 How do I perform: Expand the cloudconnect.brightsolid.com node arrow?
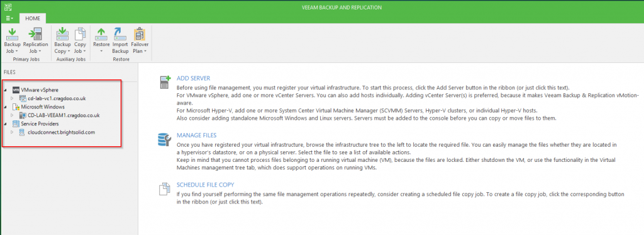coord(12,132)
